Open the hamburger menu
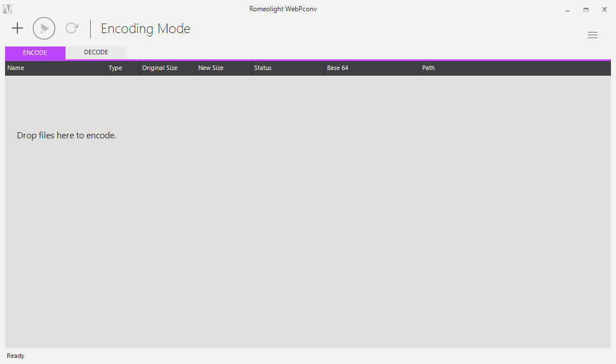The height and width of the screenshot is (364, 616). tap(592, 35)
